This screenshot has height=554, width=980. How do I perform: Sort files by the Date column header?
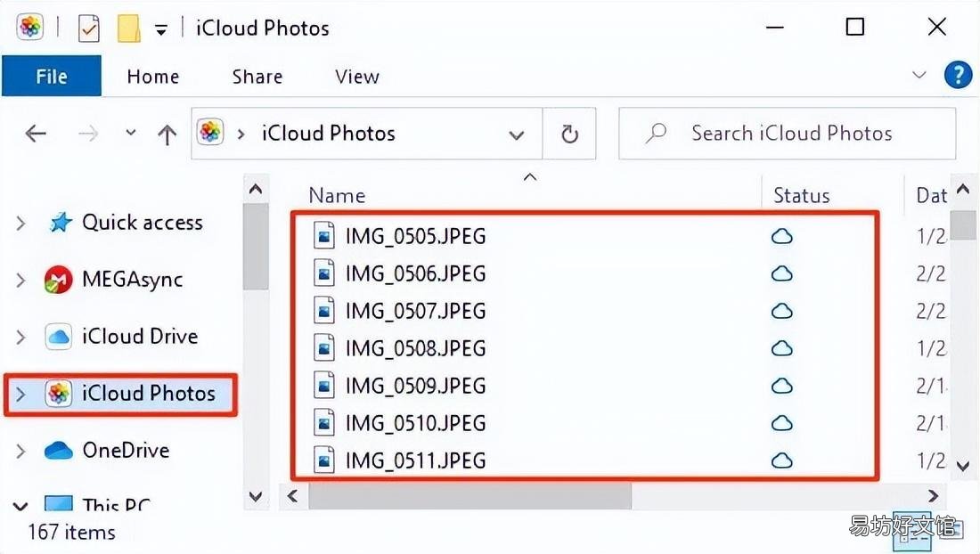(x=931, y=195)
